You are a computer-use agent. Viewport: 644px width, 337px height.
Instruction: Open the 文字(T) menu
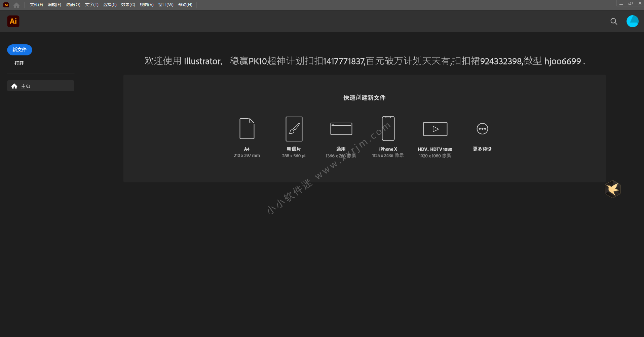click(x=91, y=5)
